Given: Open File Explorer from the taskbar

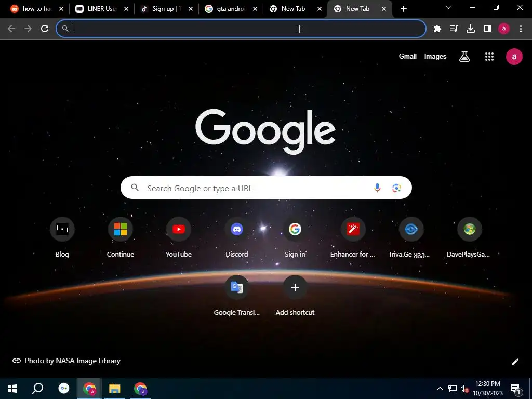Looking at the screenshot, I should coord(115,389).
